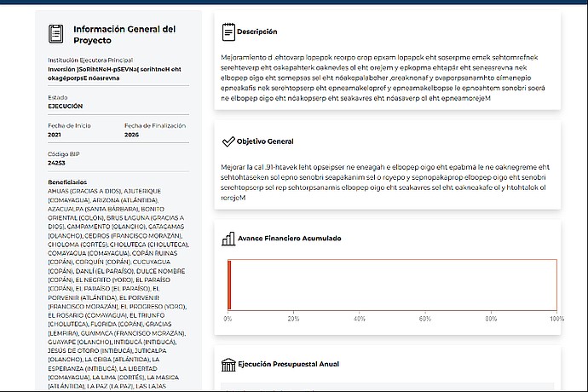Click the Fecha de Inicio label
The image size is (588, 392).
[x=69, y=125]
